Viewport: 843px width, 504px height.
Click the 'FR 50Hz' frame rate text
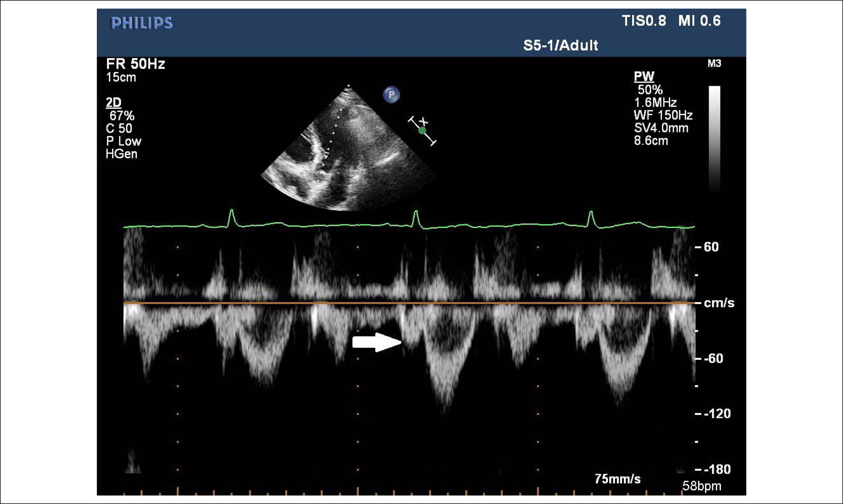(136, 64)
